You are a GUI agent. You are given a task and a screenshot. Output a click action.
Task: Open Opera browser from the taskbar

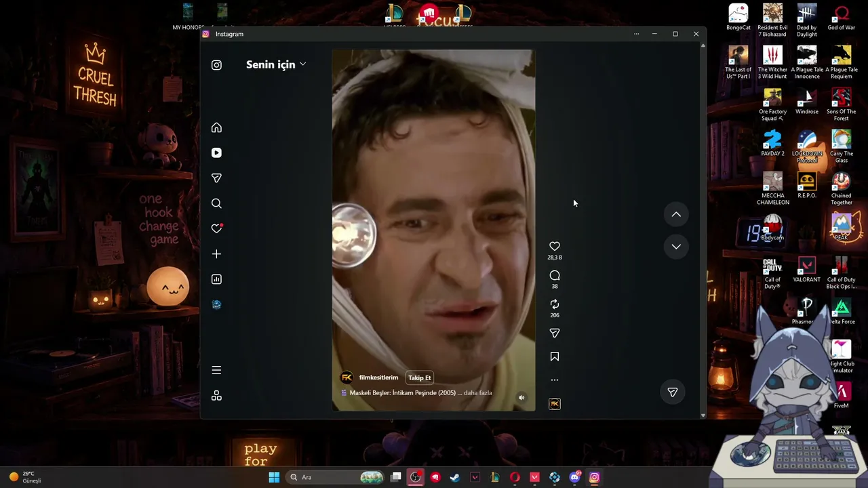[x=515, y=477]
